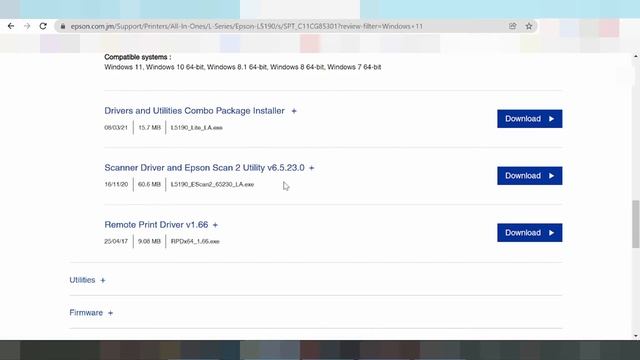Download the Remote Print Driver

coord(529,233)
